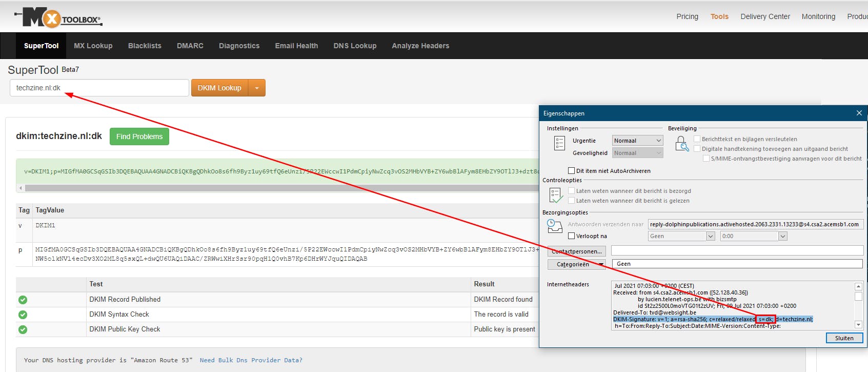This screenshot has width=868, height=372.
Task: Click the SuperTool domain input field
Action: tap(99, 88)
